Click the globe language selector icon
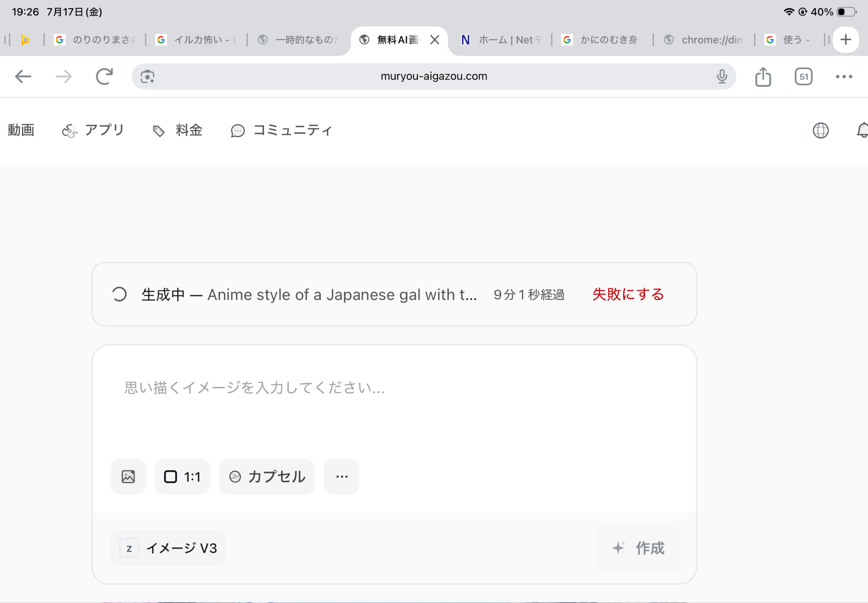Image resolution: width=868 pixels, height=603 pixels. pos(821,130)
